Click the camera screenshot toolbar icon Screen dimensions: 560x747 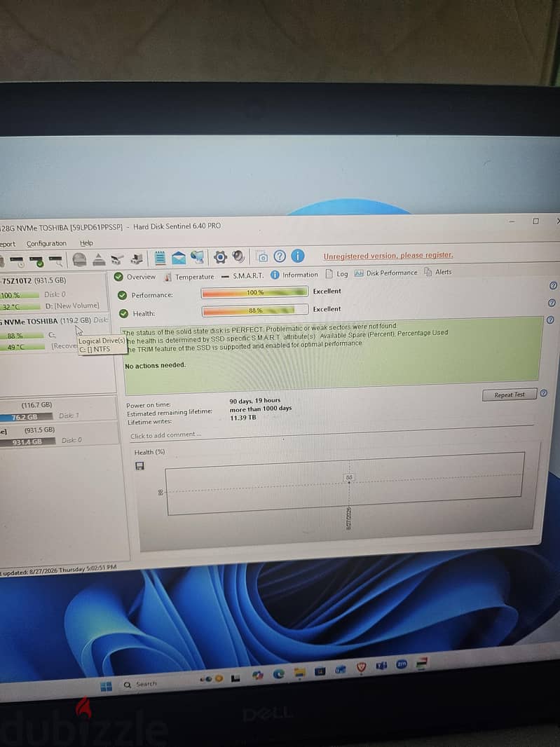click(x=261, y=256)
